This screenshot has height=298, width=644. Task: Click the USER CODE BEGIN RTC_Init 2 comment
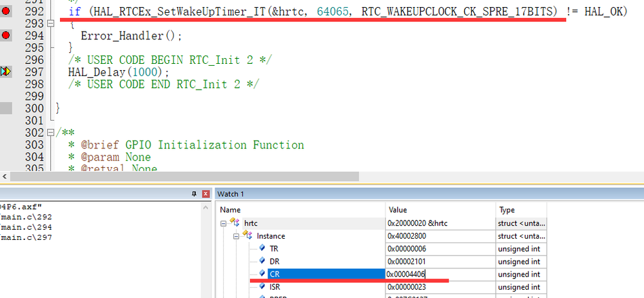tap(170, 60)
